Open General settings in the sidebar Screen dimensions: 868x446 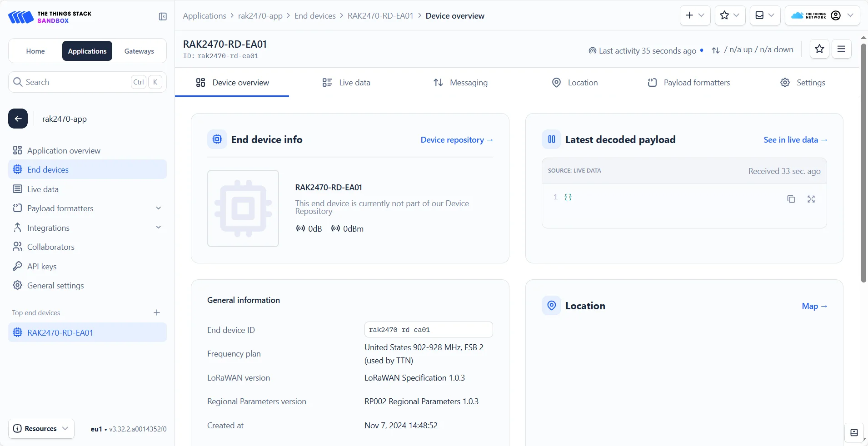click(87, 286)
